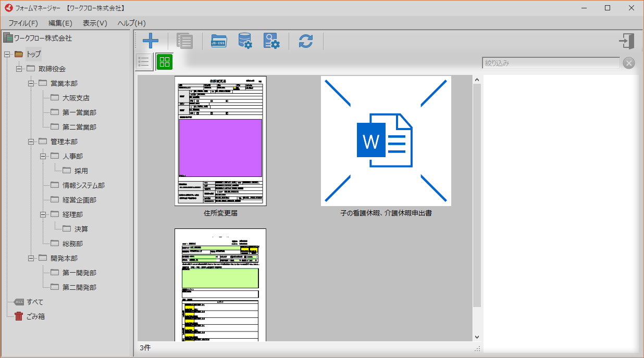Open the database settings icon

coord(245,41)
